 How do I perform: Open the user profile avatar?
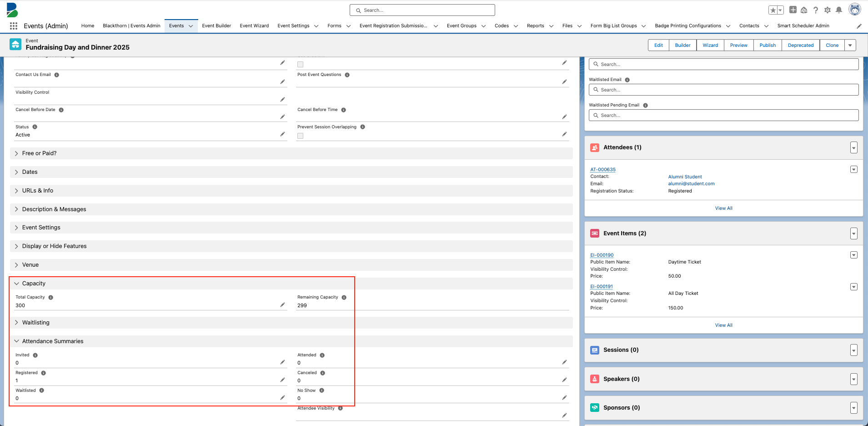pos(855,10)
